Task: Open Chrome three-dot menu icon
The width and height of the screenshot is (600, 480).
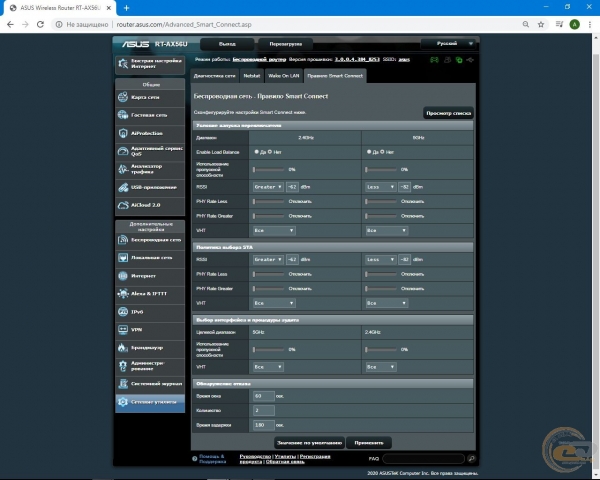Action: pyautogui.click(x=590, y=24)
